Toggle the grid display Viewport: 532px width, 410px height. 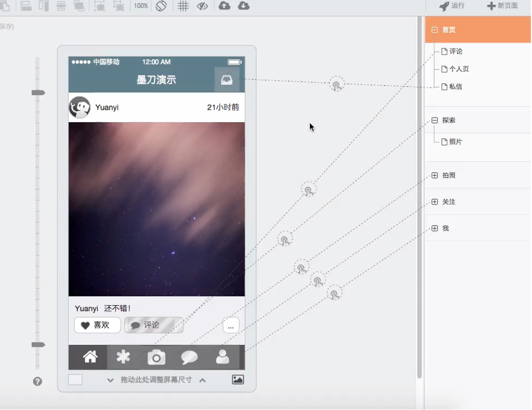pos(183,6)
